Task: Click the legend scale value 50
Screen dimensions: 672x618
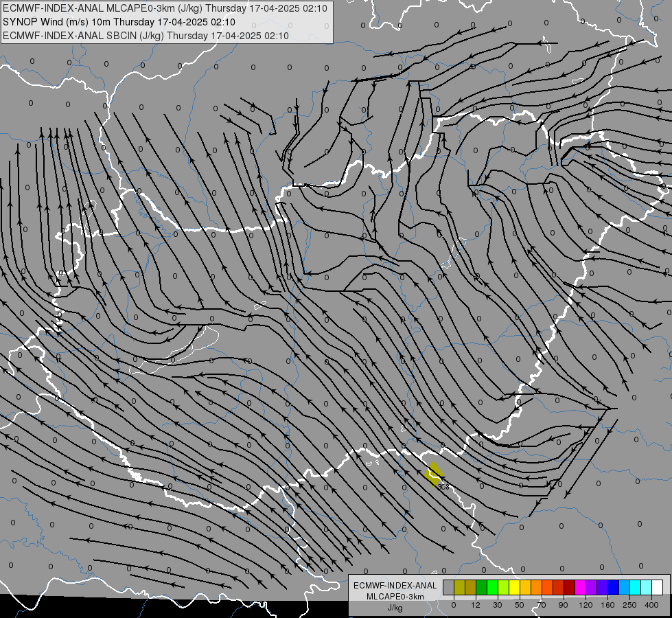Action: [x=520, y=605]
